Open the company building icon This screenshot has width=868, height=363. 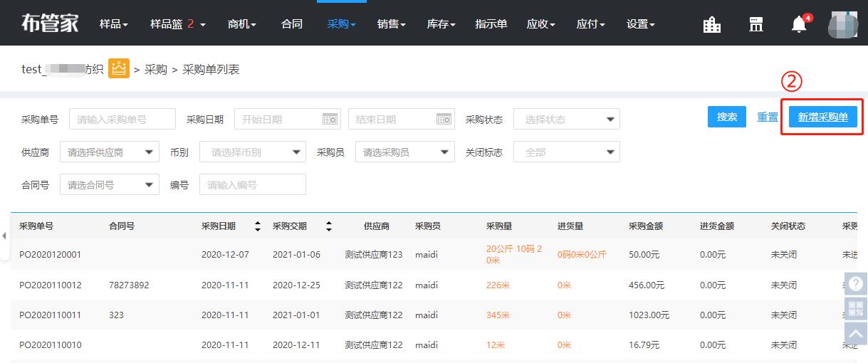711,24
